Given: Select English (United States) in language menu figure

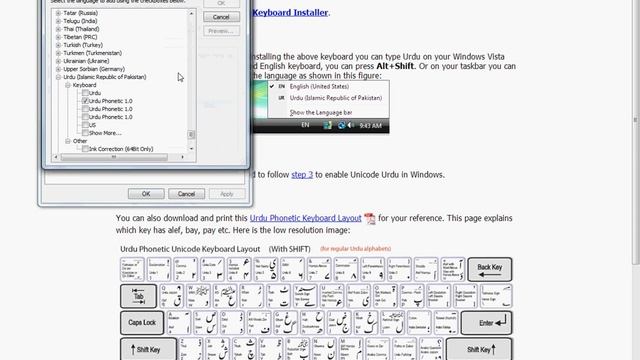Looking at the screenshot, I should coord(319,87).
